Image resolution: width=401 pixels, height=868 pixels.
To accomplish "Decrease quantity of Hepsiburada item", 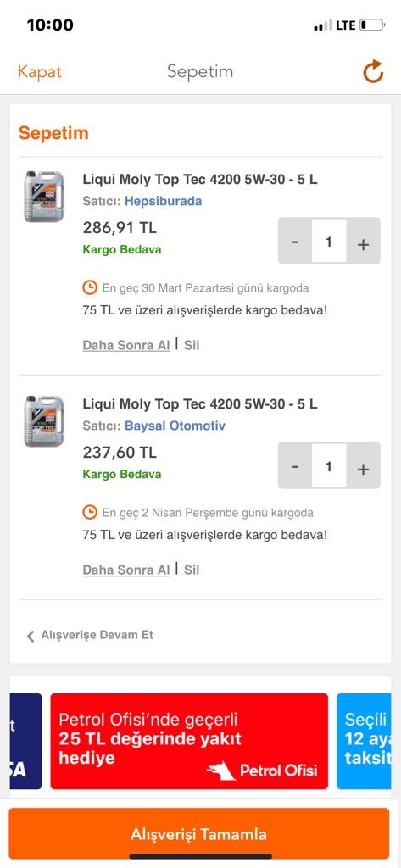I will [295, 242].
